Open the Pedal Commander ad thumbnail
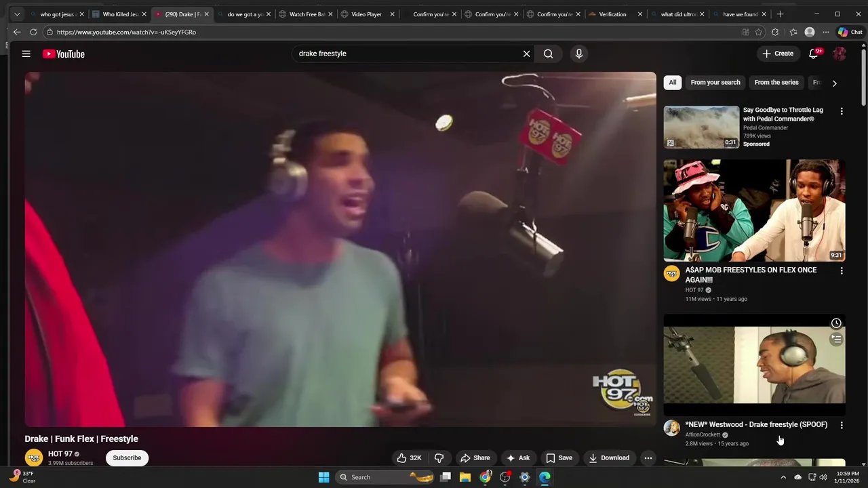Image resolution: width=868 pixels, height=488 pixels. pos(701,127)
